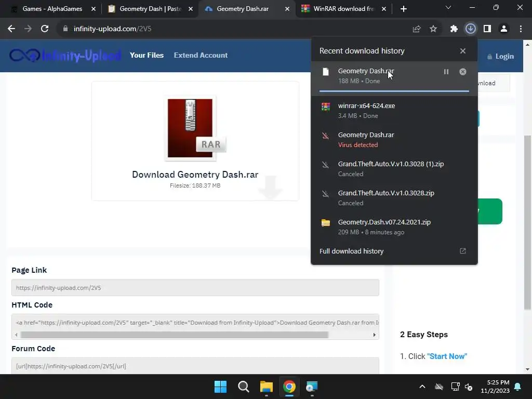Screen dimensions: 532x399
Task: Click the virus detected Geometry Dash.rar icon
Action: pos(326,136)
